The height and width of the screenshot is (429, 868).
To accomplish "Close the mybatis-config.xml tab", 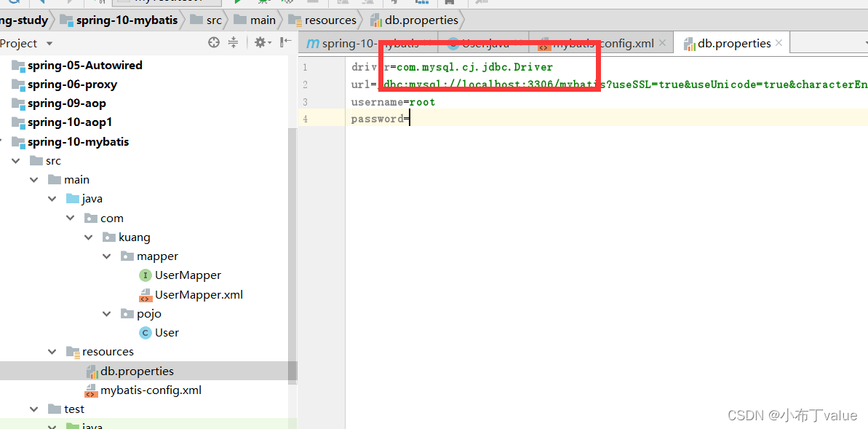I will 663,43.
